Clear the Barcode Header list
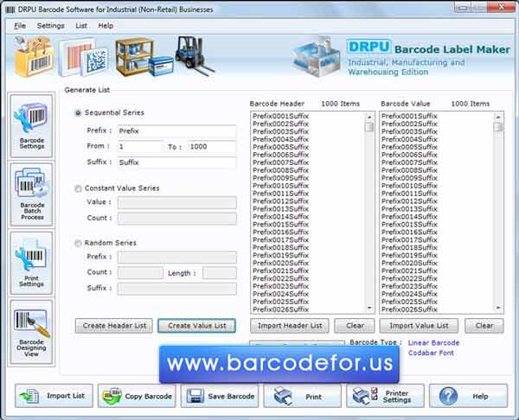Image resolution: width=519 pixels, height=420 pixels. [x=355, y=326]
